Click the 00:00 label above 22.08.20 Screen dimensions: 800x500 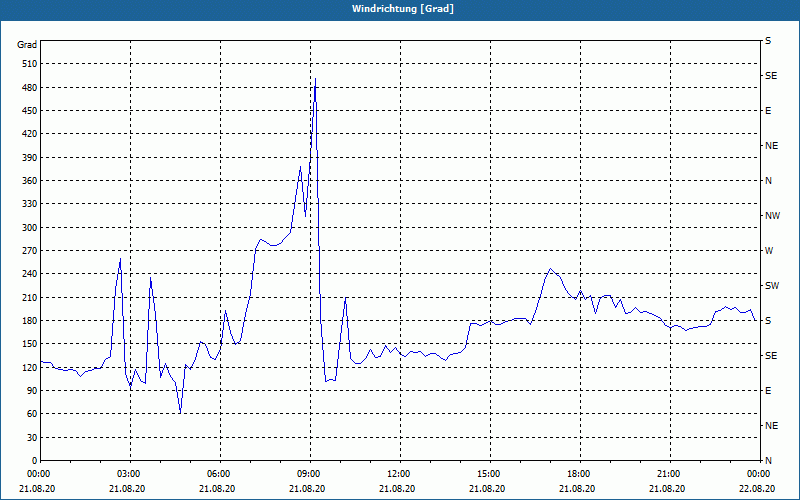tap(760, 474)
